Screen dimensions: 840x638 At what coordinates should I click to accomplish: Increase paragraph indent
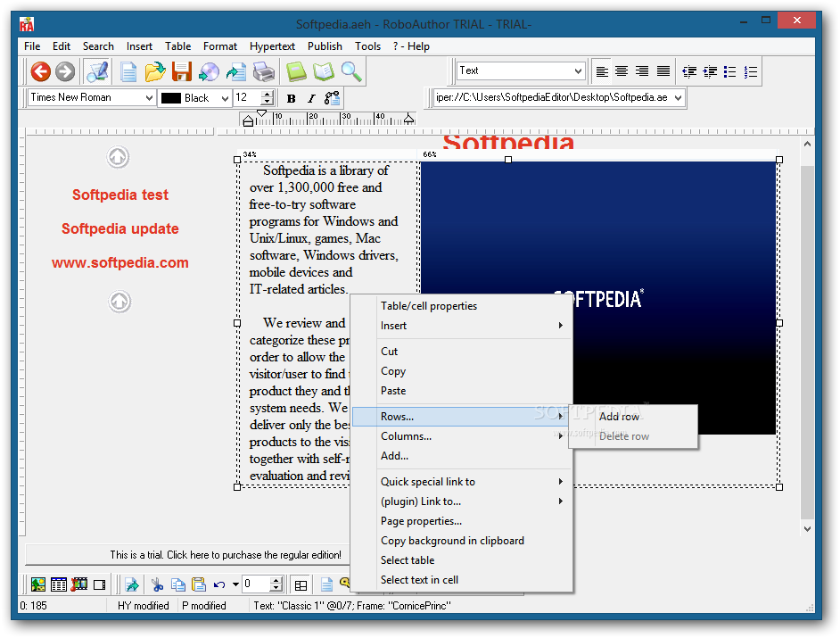pos(710,71)
